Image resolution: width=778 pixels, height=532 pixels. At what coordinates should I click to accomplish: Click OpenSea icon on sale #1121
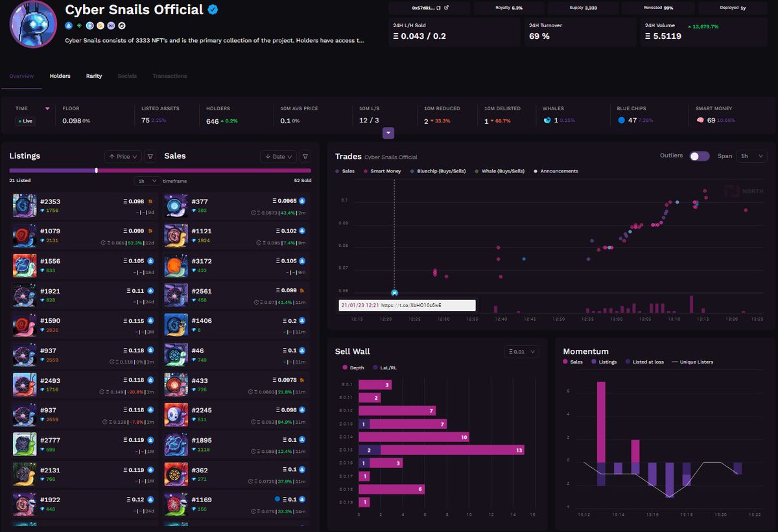pyautogui.click(x=302, y=231)
